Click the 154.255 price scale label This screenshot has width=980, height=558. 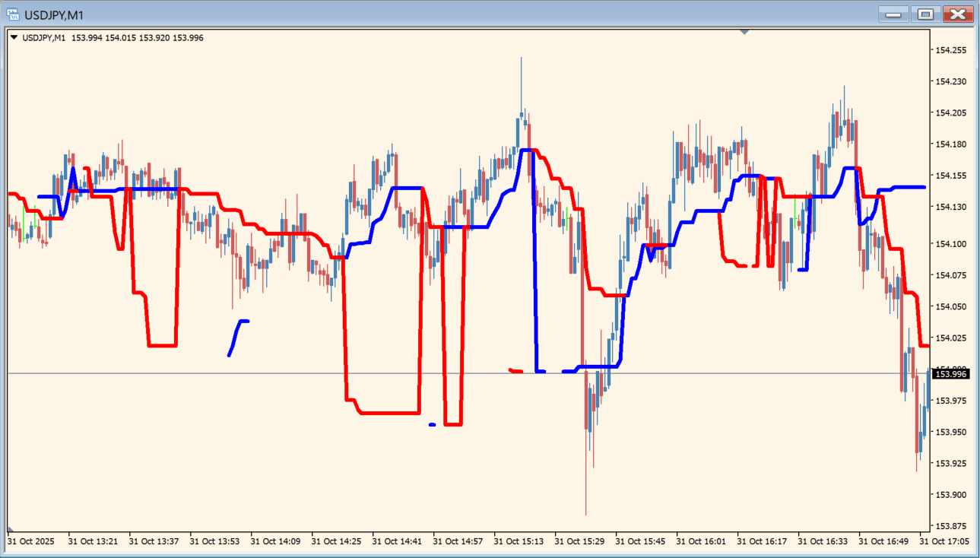click(950, 50)
